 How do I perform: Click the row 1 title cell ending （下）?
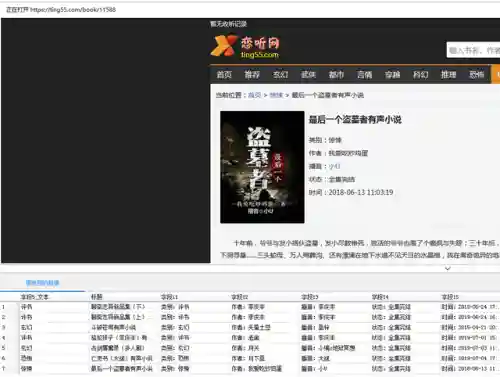tap(118, 307)
